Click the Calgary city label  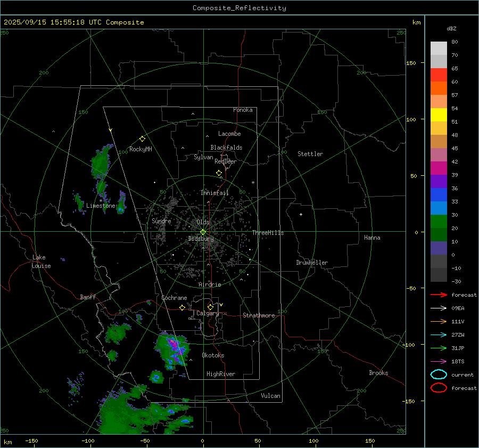(208, 313)
